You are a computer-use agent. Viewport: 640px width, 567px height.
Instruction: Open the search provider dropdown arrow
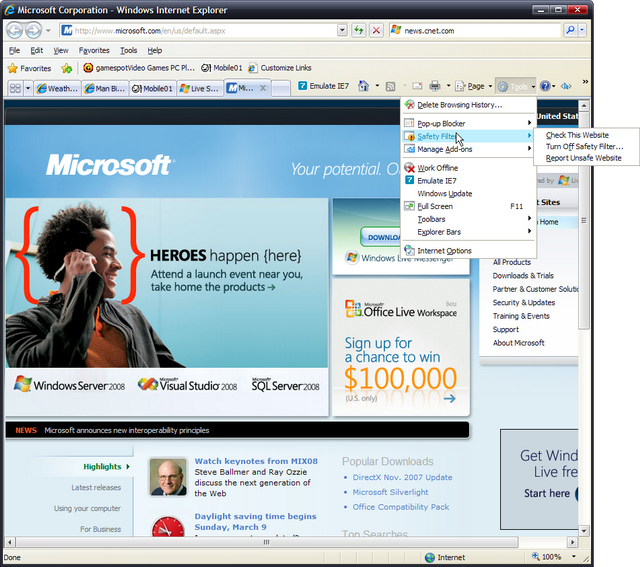point(582,30)
